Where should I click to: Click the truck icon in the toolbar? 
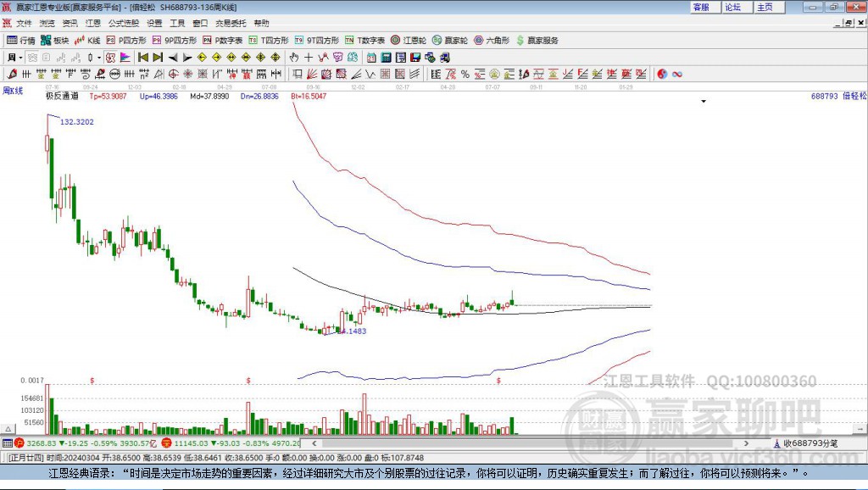444,57
